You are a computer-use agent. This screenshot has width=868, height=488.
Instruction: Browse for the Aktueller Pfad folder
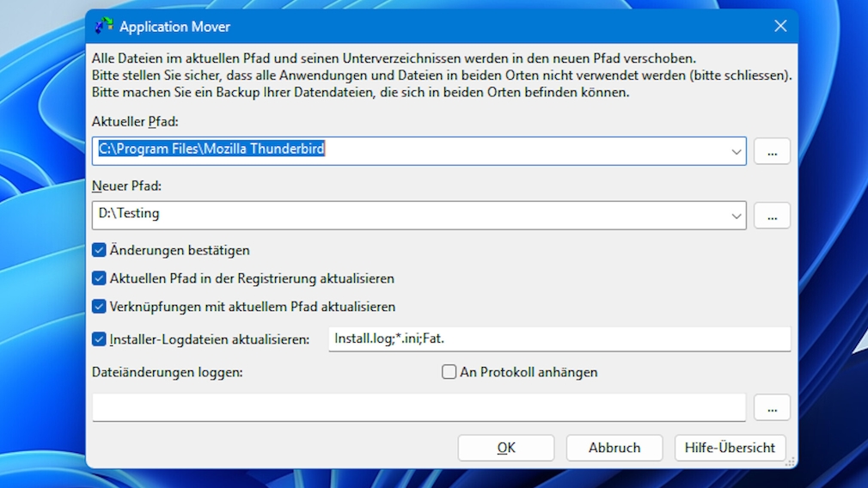pyautogui.click(x=772, y=151)
